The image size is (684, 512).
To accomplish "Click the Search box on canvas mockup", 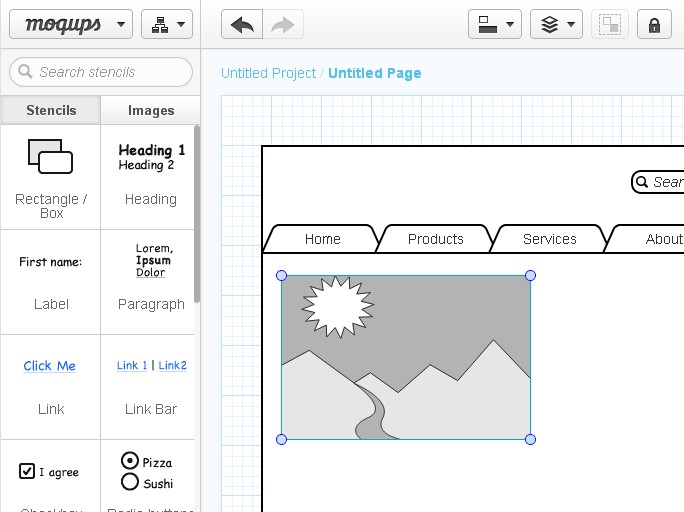I will click(658, 182).
